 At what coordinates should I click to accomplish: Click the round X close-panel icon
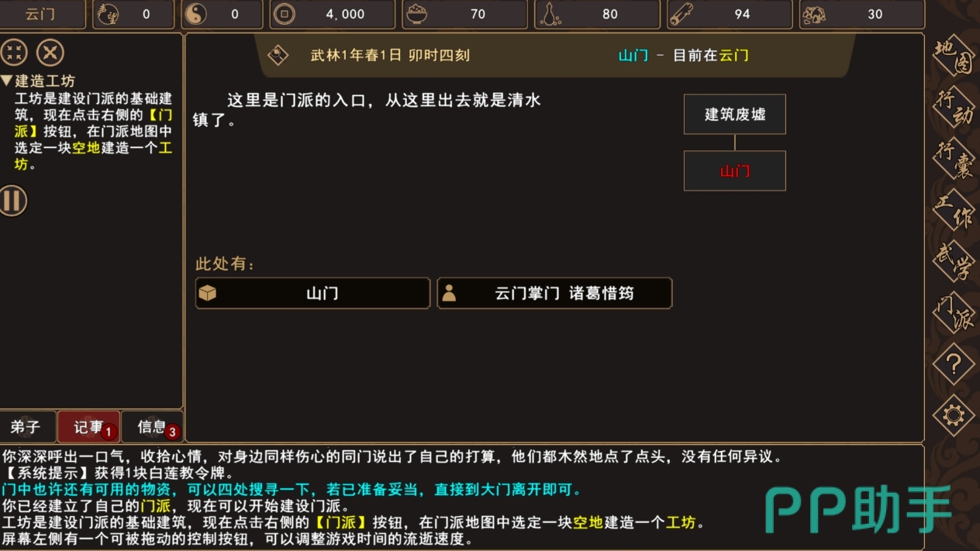50,53
